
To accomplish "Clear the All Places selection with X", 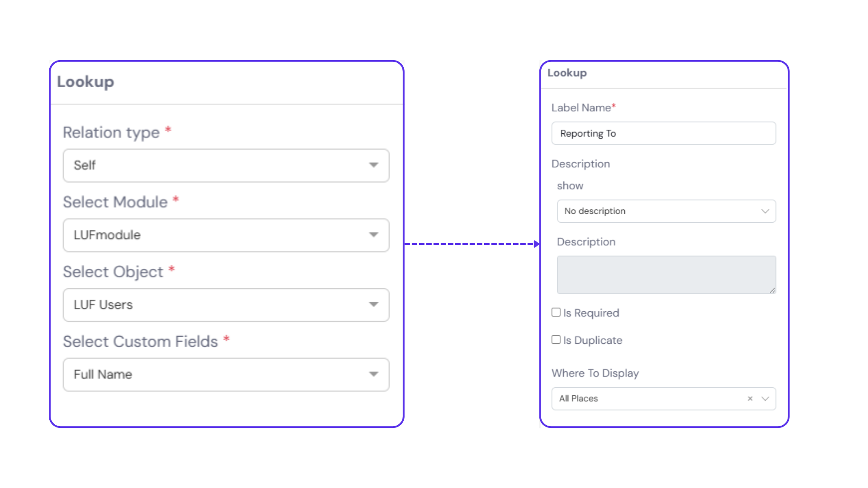I will point(750,399).
